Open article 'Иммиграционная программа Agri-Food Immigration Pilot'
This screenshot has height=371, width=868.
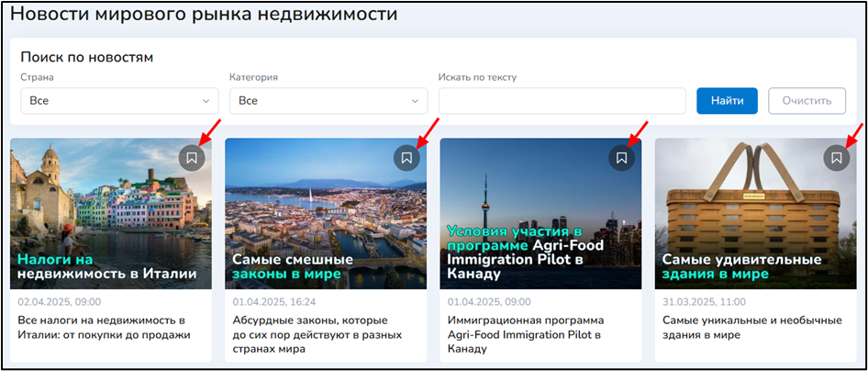pyautogui.click(x=526, y=335)
